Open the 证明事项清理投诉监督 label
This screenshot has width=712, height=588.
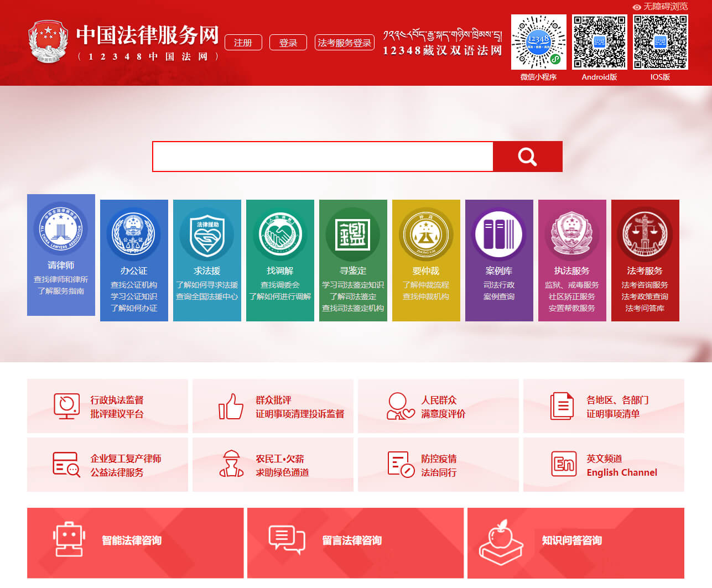pyautogui.click(x=300, y=414)
